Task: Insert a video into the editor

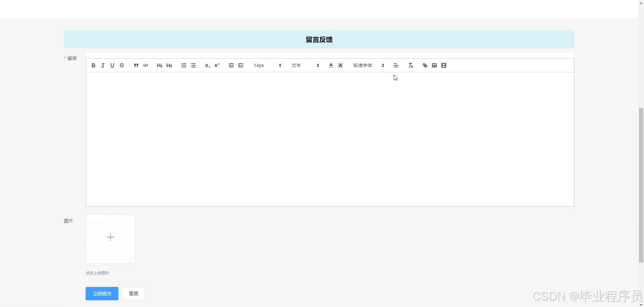Action: [x=444, y=65]
